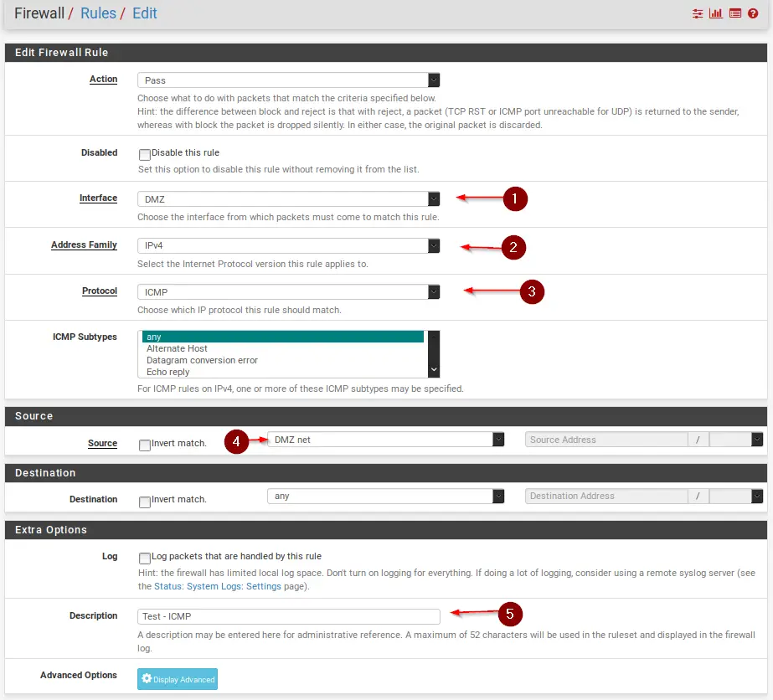Image resolution: width=773 pixels, height=700 pixels.
Task: Toggle Invert match for Destination
Action: (145, 502)
